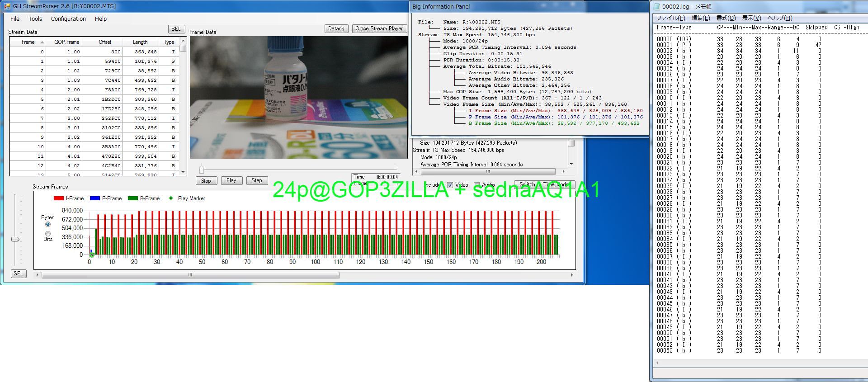Sort by the Frame column header
868x382 pixels.
point(28,42)
